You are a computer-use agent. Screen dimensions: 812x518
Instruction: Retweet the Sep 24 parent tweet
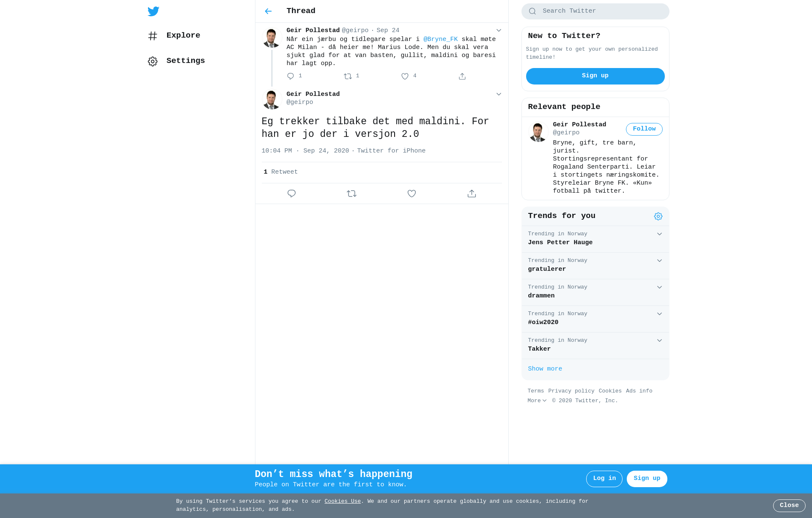348,76
